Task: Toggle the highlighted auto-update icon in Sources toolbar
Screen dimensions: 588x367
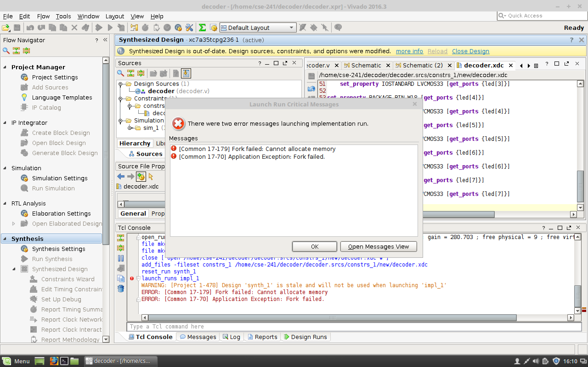Action: 186,73
